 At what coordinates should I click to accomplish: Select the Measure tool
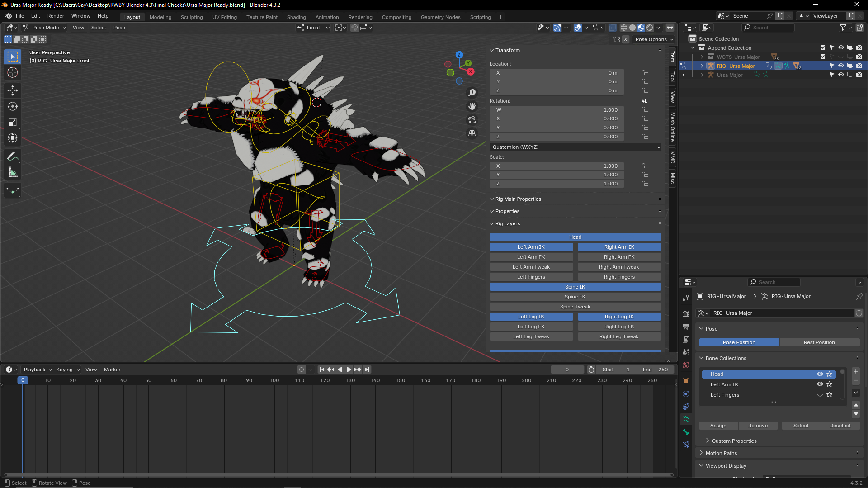(x=13, y=172)
